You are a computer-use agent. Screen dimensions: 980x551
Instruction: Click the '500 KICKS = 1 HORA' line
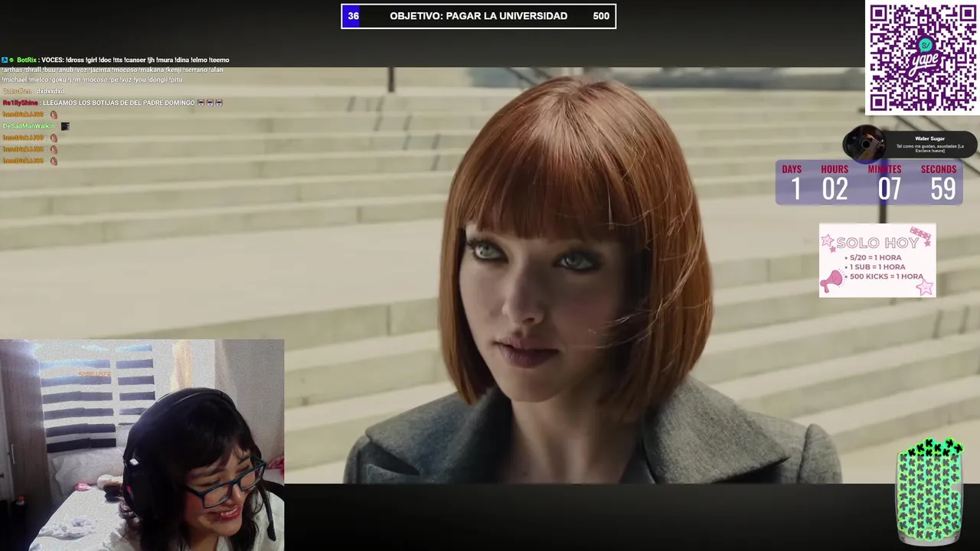[885, 276]
